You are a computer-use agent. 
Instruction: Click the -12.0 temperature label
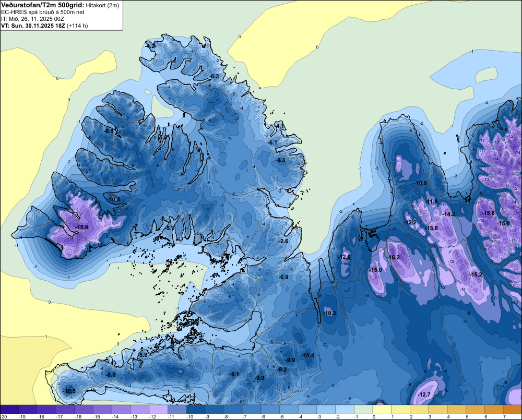coord(345,257)
